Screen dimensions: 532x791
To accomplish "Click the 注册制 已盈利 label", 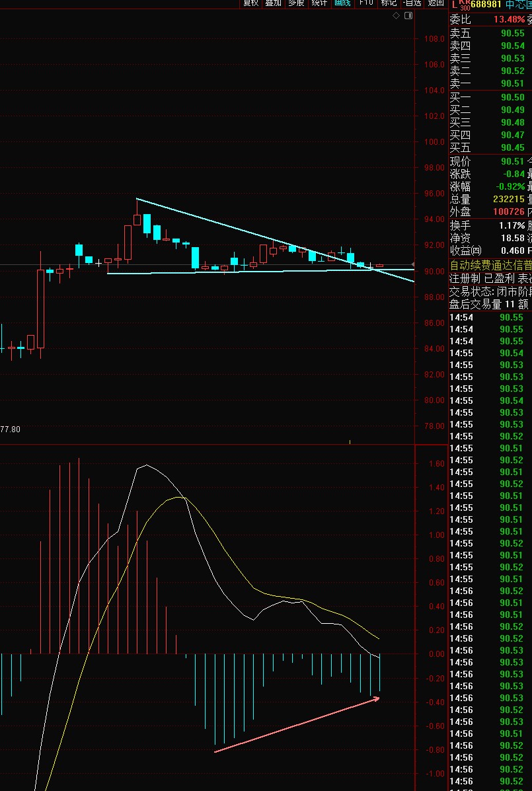I will pyautogui.click(x=482, y=279).
